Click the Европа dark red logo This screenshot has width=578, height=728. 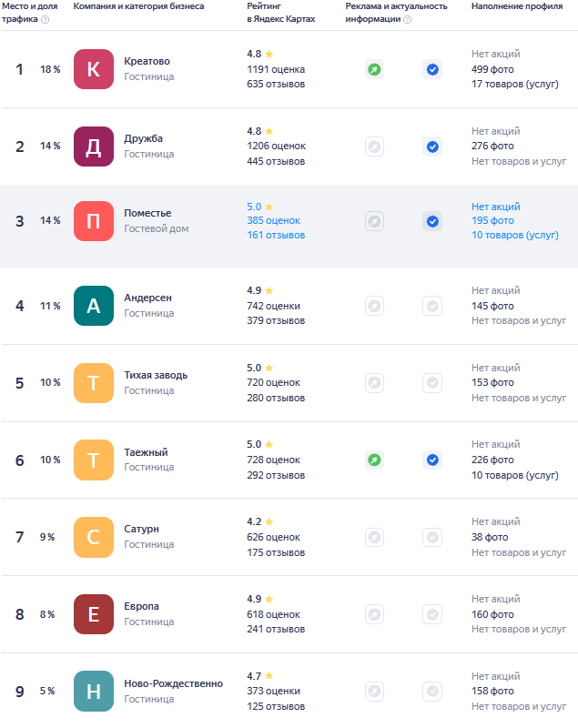pos(94,615)
